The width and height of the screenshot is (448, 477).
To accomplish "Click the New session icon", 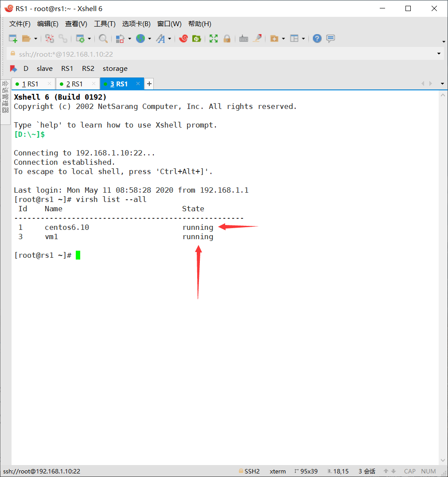I will 13,39.
